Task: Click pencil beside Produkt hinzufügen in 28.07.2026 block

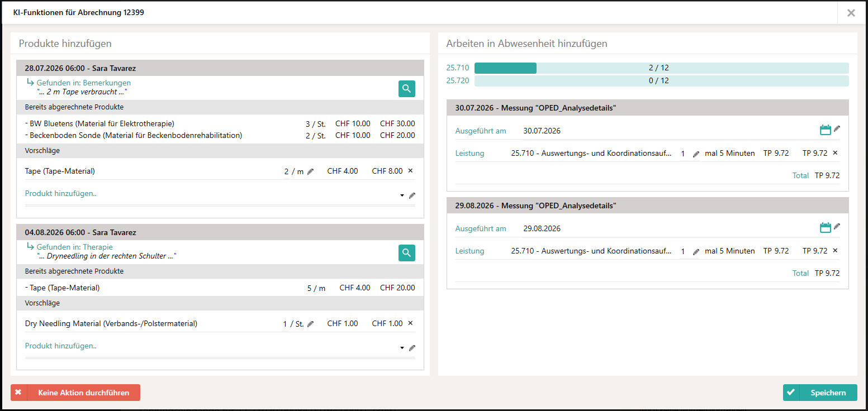Action: click(x=412, y=195)
